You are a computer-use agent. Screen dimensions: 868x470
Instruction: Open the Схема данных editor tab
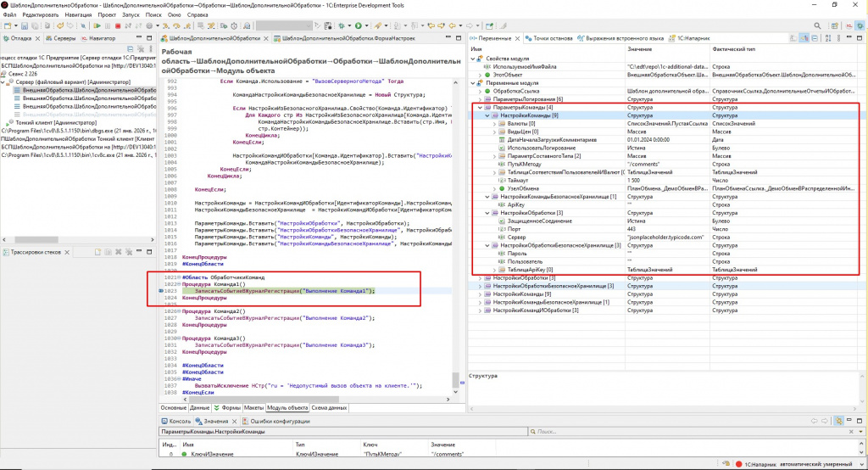point(329,407)
